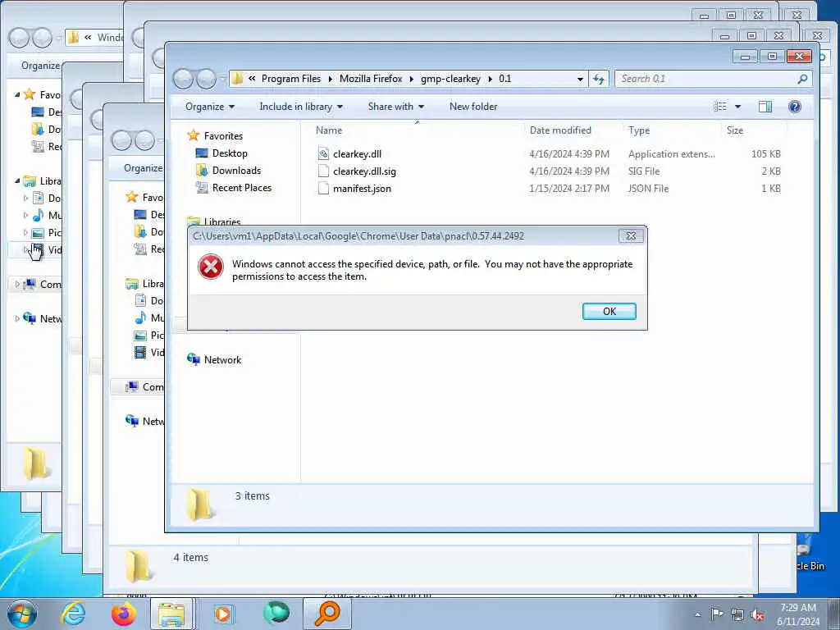Click the magnifier app in taskbar
840x630 pixels.
coord(326,614)
